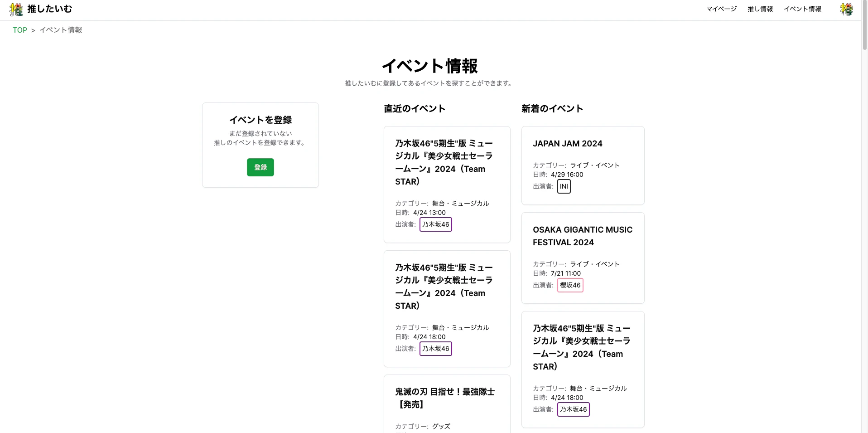Click the 推したいむ logo icon
This screenshot has height=433, width=868.
(x=16, y=9)
